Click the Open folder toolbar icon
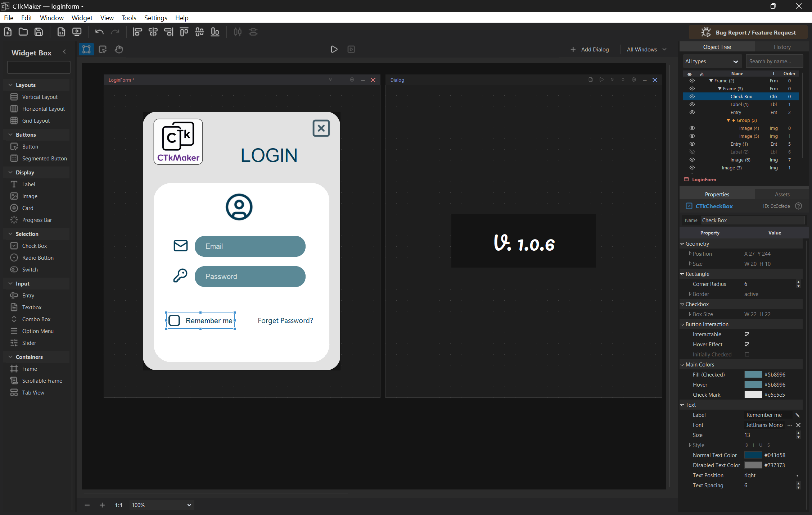This screenshot has width=812, height=515. pos(23,32)
